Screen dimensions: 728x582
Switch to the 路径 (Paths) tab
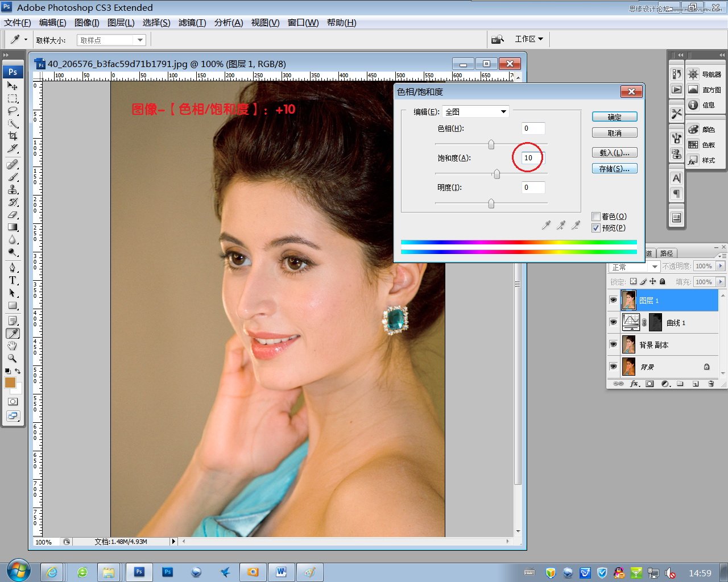(667, 253)
